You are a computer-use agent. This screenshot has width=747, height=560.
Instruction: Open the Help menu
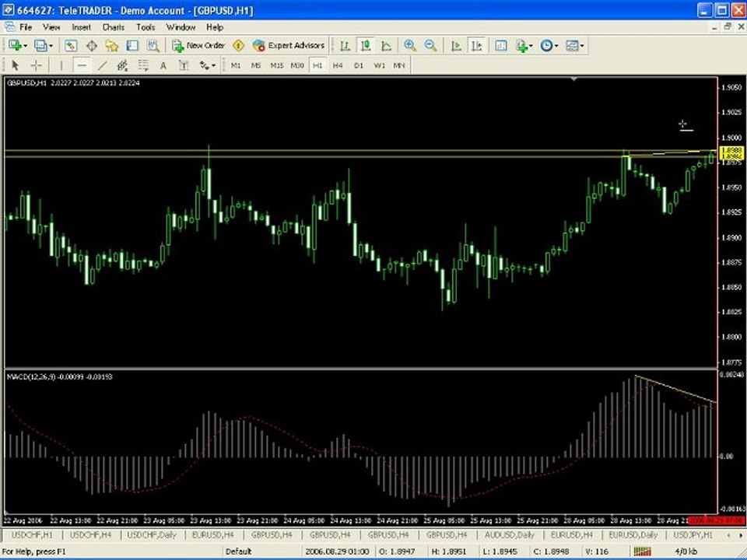[215, 27]
